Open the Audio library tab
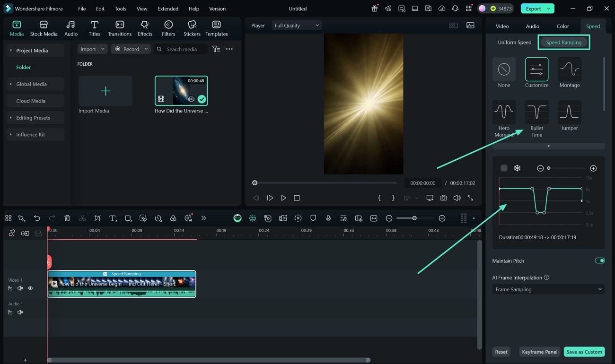615x364 pixels. pos(71,28)
